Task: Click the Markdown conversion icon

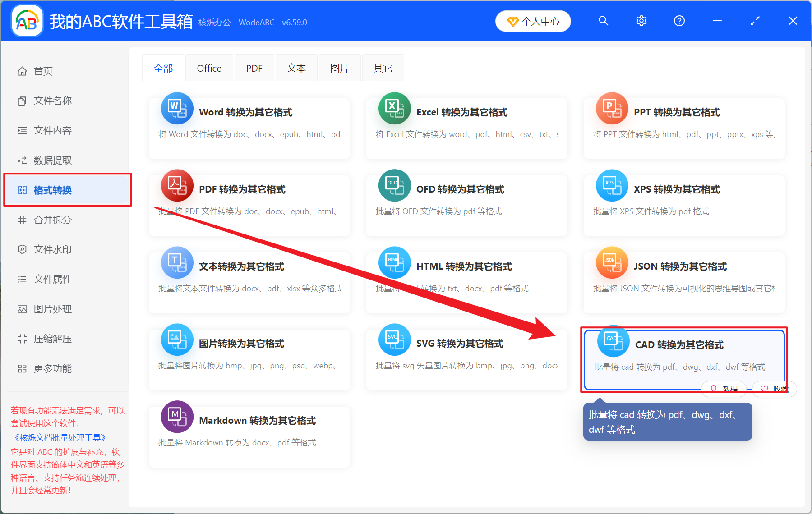Action: [x=177, y=417]
